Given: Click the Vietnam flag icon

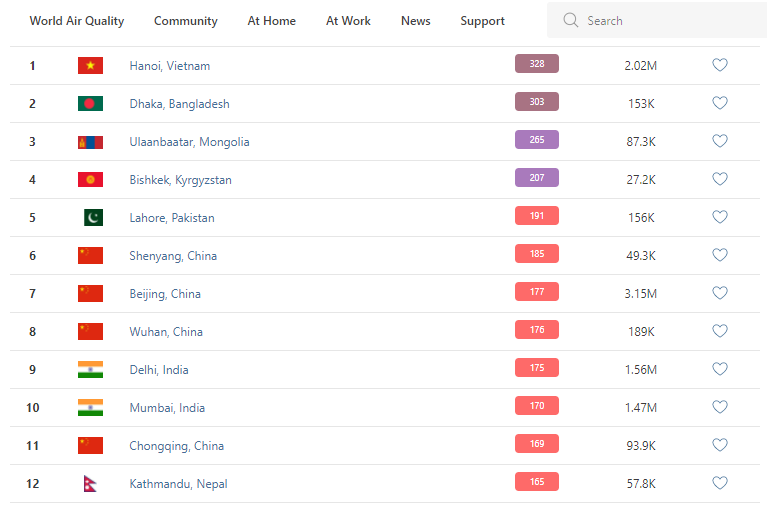Looking at the screenshot, I should coord(90,66).
